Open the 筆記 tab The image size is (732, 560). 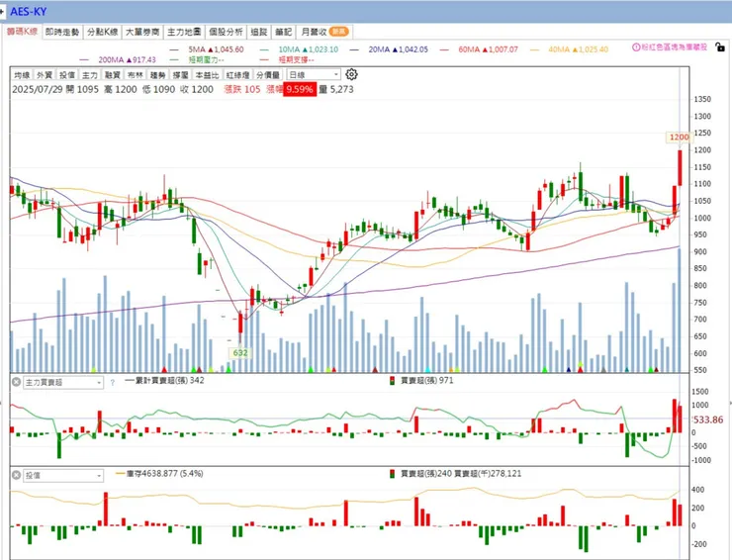click(x=283, y=32)
